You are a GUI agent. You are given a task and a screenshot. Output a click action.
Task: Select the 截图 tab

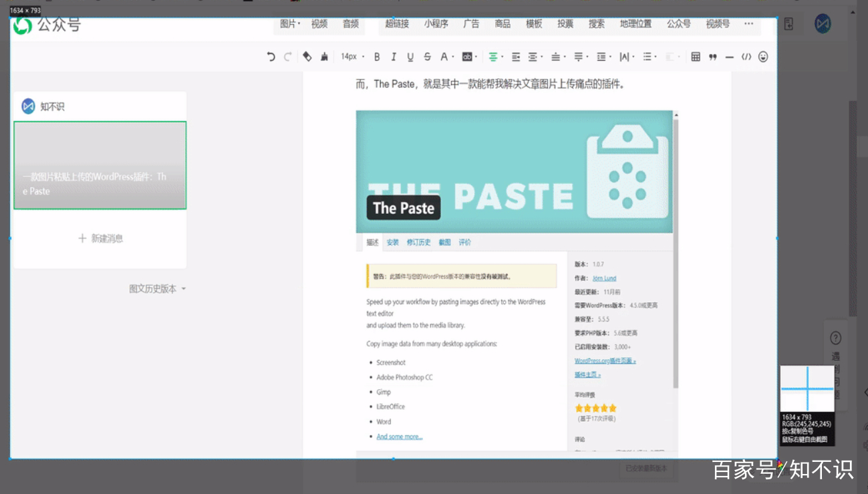point(445,243)
